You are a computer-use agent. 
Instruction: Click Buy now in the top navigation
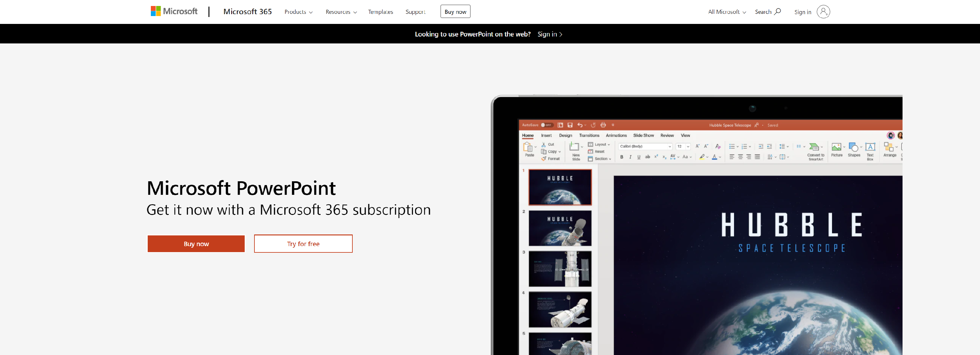455,11
